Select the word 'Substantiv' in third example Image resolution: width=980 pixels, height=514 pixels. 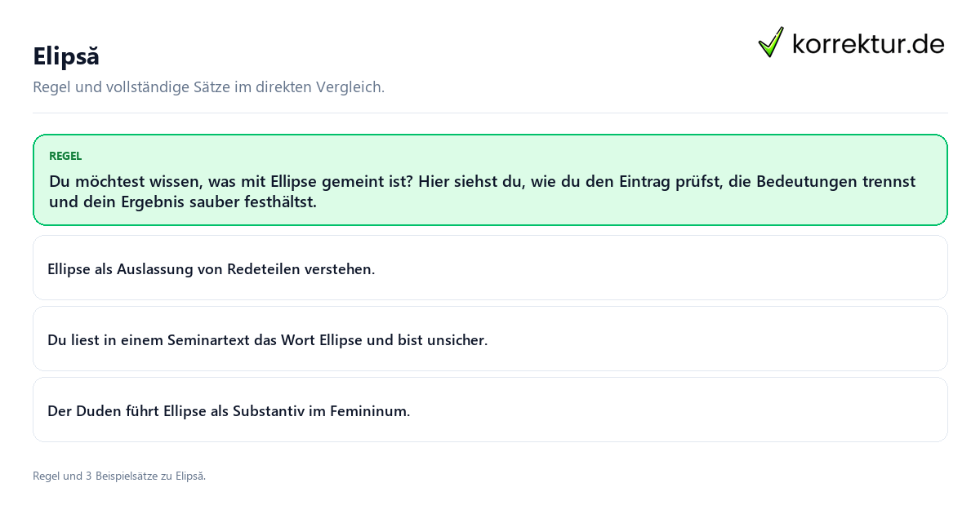[x=269, y=410]
